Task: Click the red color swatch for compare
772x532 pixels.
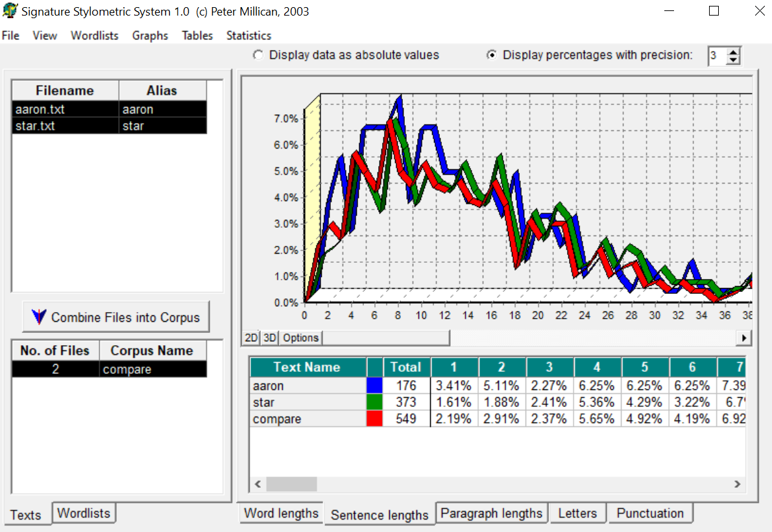Action: coord(375,418)
